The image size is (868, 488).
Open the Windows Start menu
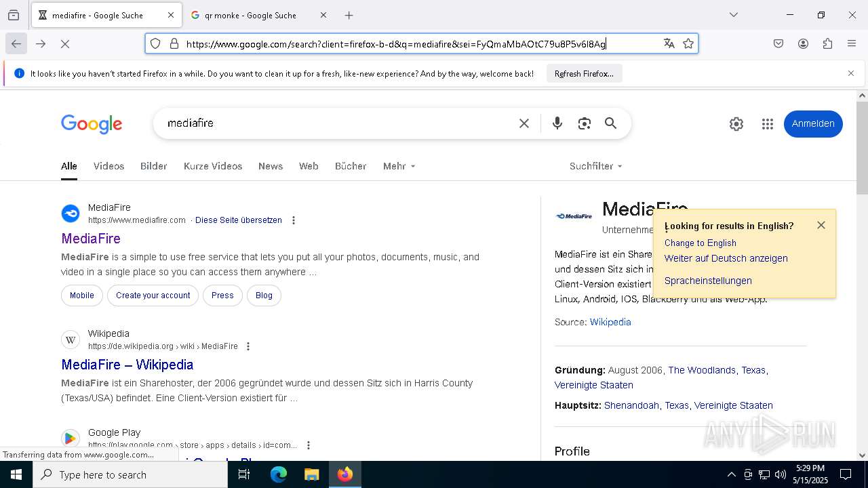(16, 474)
